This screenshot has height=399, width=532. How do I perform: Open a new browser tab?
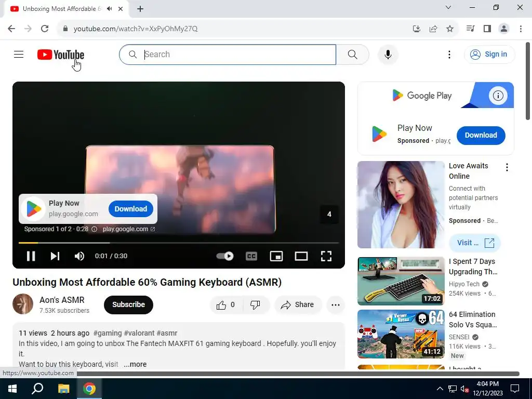[140, 9]
